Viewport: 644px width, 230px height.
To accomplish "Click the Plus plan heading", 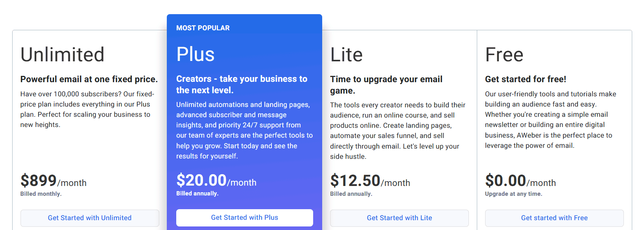I will click(x=196, y=54).
